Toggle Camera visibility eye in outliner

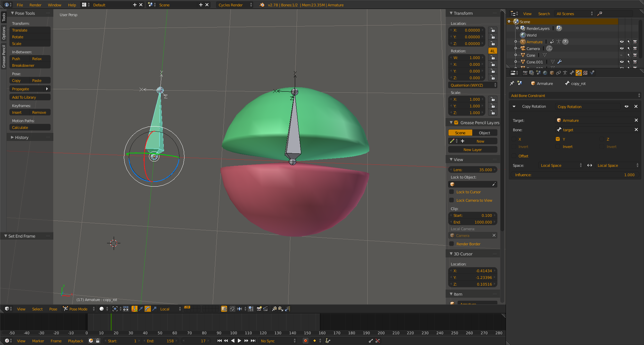(622, 48)
